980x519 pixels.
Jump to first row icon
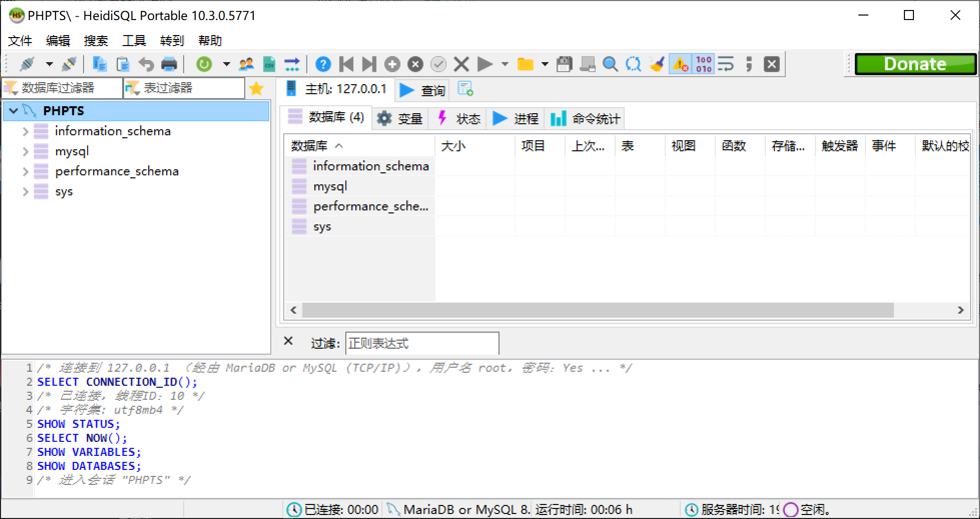tap(346, 64)
